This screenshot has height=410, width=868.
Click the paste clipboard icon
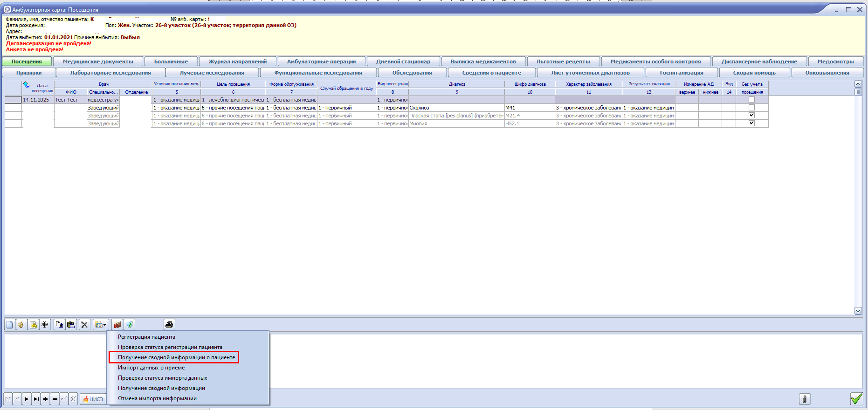click(x=71, y=325)
